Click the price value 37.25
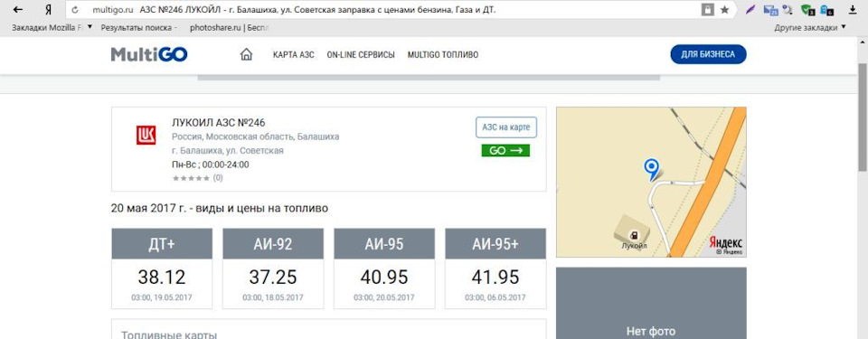This screenshot has height=339, width=868. (x=273, y=277)
